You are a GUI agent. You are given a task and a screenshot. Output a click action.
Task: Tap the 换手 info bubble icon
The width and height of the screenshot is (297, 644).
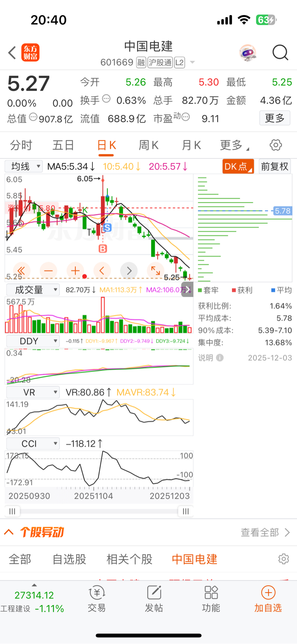tap(106, 99)
